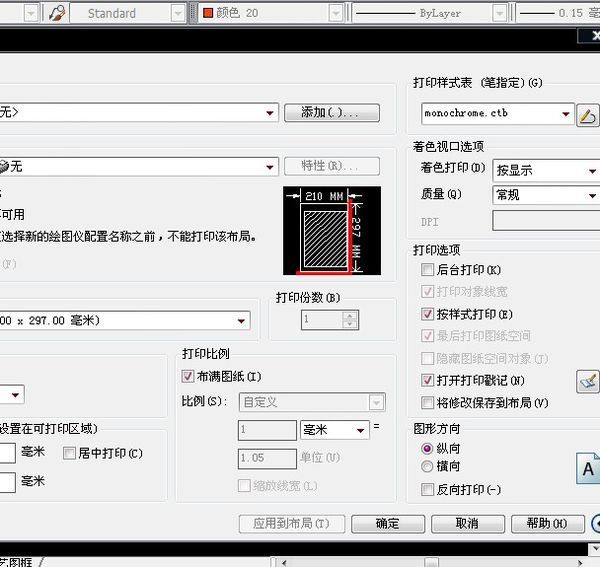Enable the 后台打印(K) checkbox
This screenshot has height=567, width=600.
(427, 270)
